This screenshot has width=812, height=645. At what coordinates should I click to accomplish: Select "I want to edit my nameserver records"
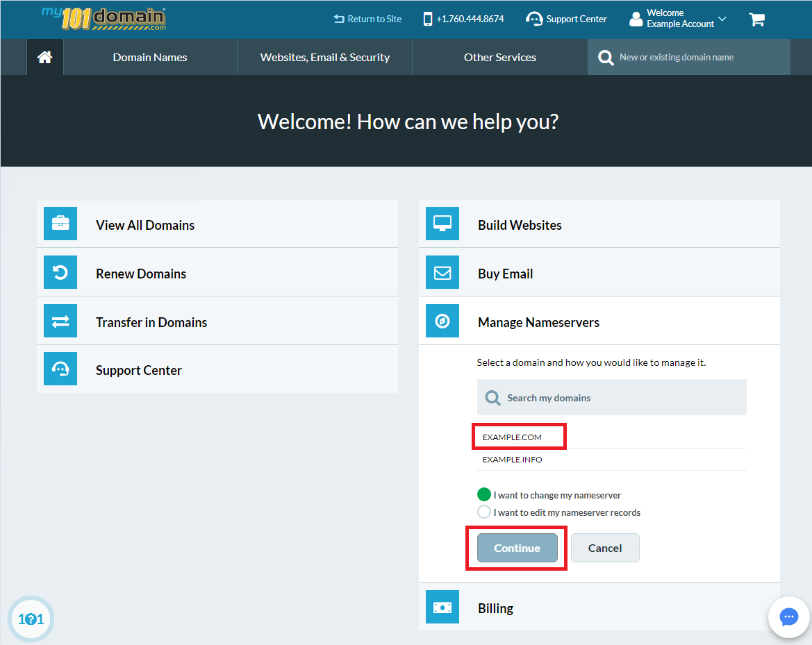(484, 512)
